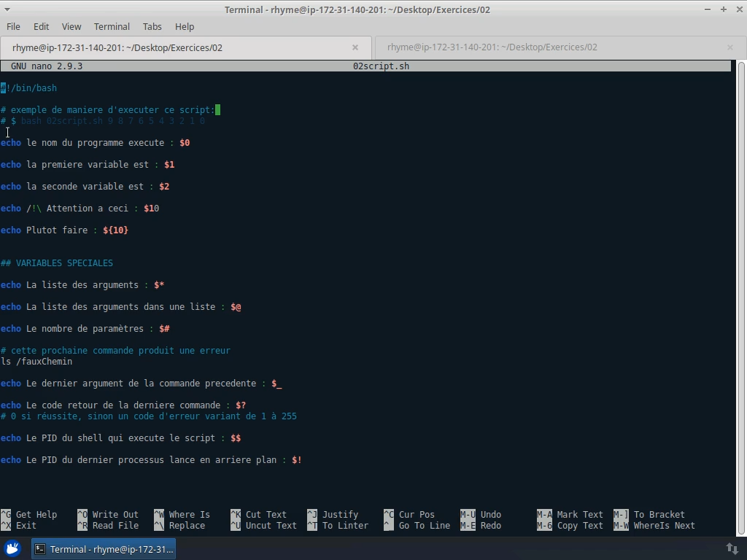The height and width of the screenshot is (560, 747).
Task: Open the Edit menu
Action: pyautogui.click(x=41, y=27)
